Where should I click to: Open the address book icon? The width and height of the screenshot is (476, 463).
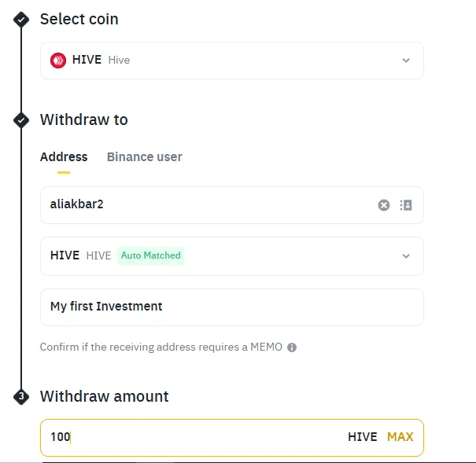pos(406,205)
